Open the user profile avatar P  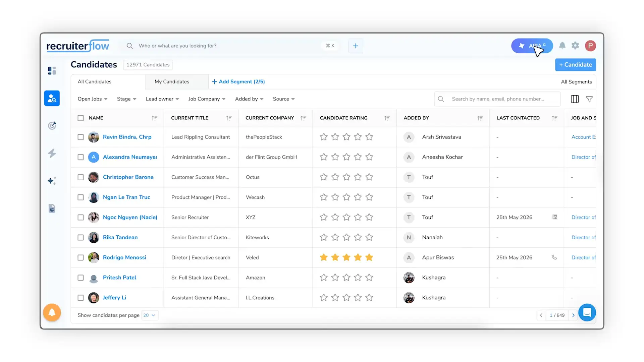point(590,46)
